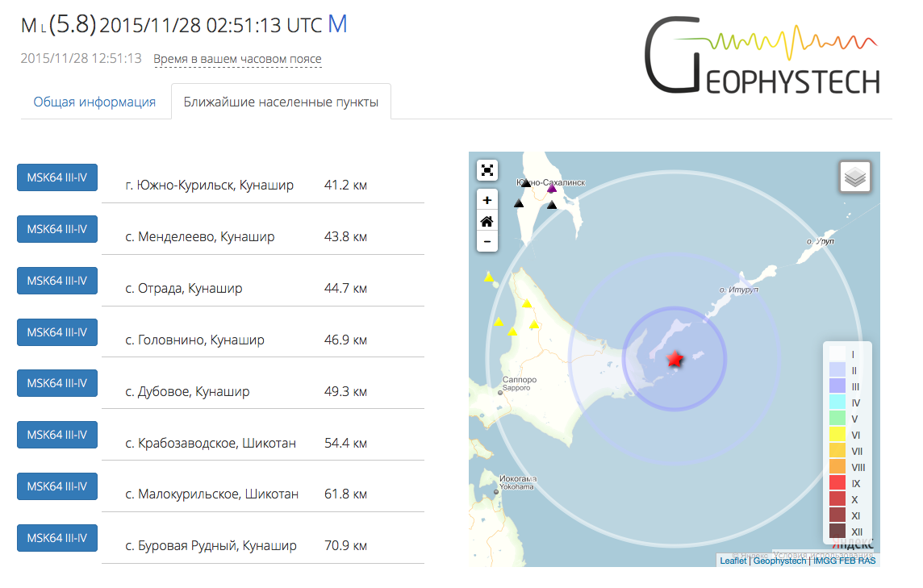Screen dimensions: 923x588
Task: Zoom out on the map
Action: coord(487,241)
